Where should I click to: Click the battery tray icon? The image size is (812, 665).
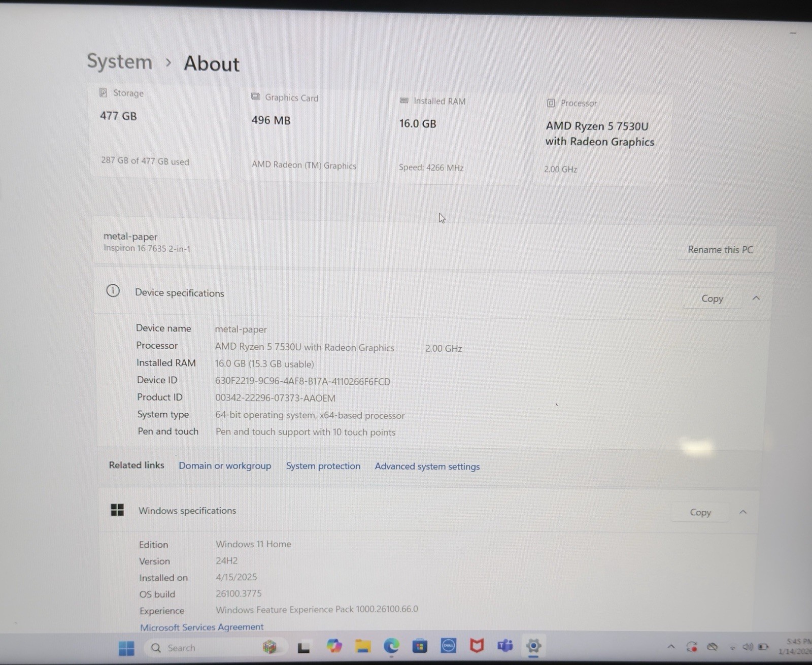point(763,647)
